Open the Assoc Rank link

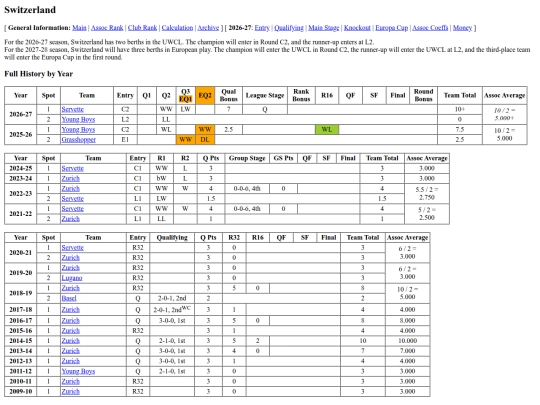[x=107, y=28]
